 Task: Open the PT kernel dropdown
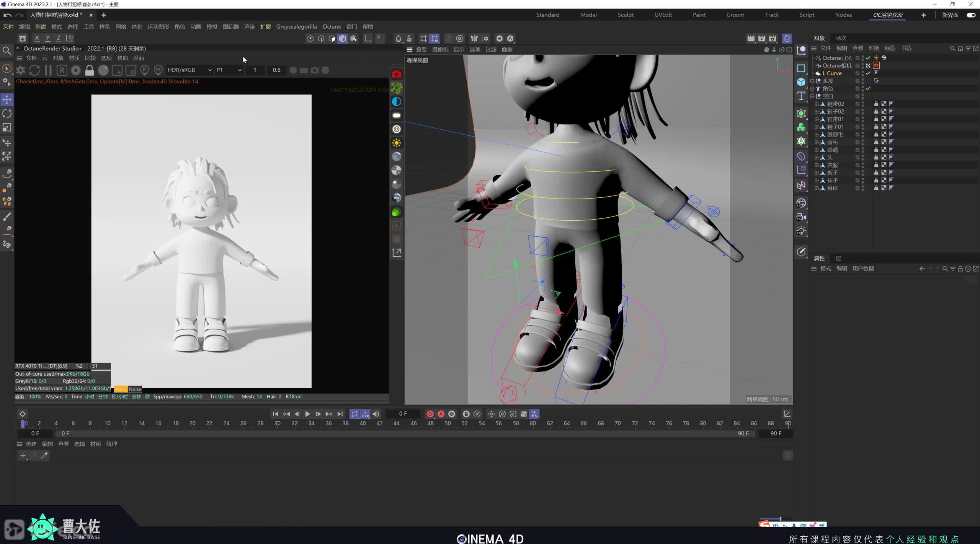pos(229,70)
